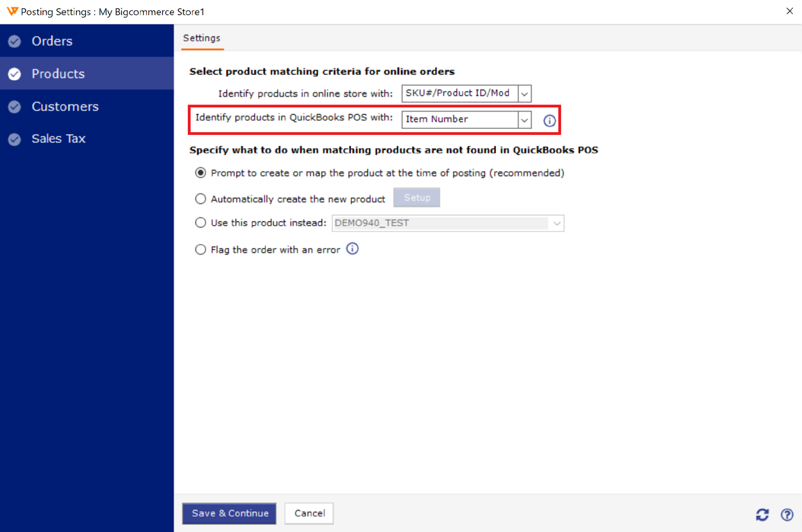Screen dimensions: 802x532
Task: Click info icon next to Flag the order
Action: coord(352,249)
